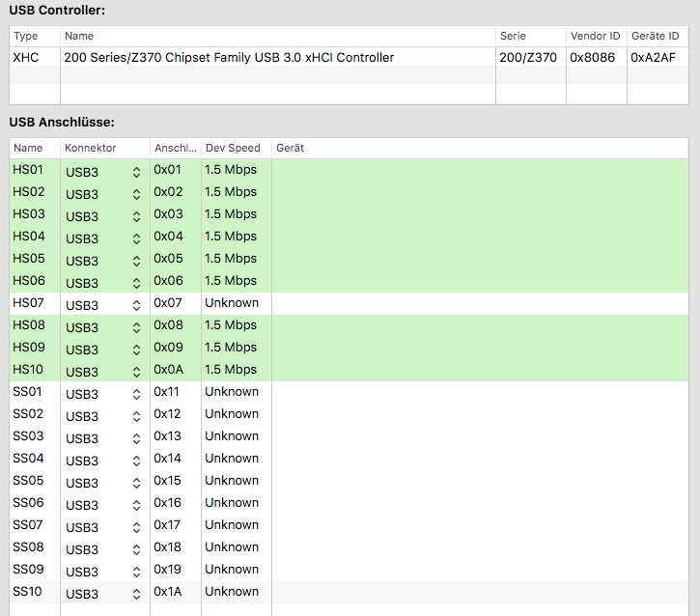
Task: Open connector dropdown for HS07
Action: click(x=103, y=305)
